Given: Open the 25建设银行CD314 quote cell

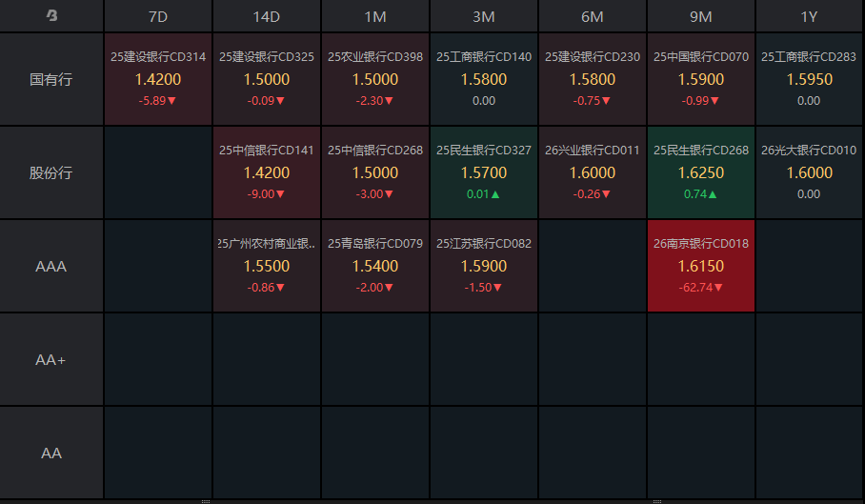Looking at the screenshot, I should coord(158,79).
